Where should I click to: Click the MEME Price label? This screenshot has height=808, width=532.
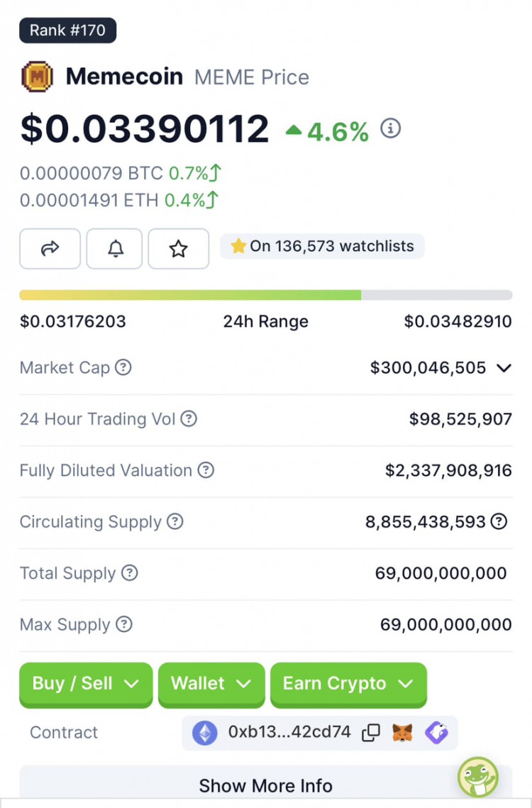pos(252,77)
